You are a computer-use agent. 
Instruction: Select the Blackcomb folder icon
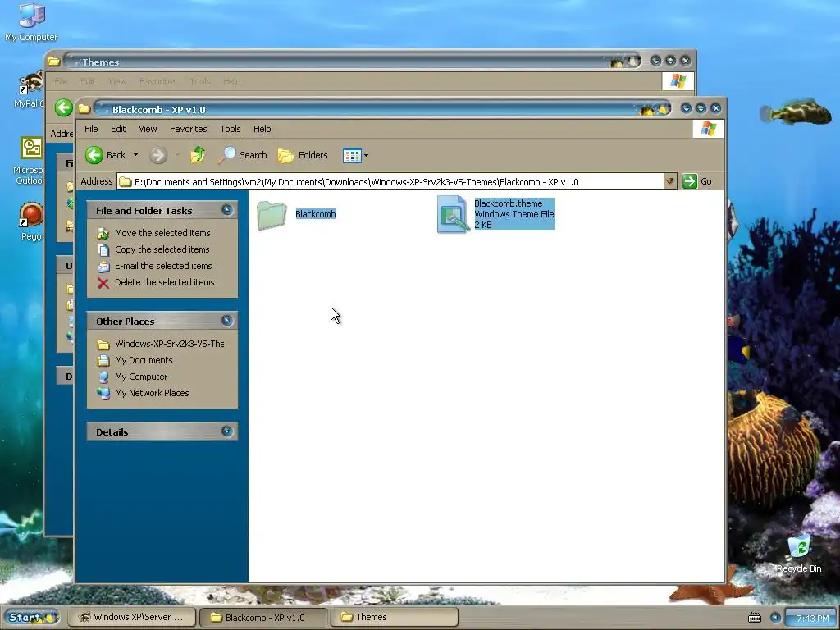pyautogui.click(x=272, y=214)
